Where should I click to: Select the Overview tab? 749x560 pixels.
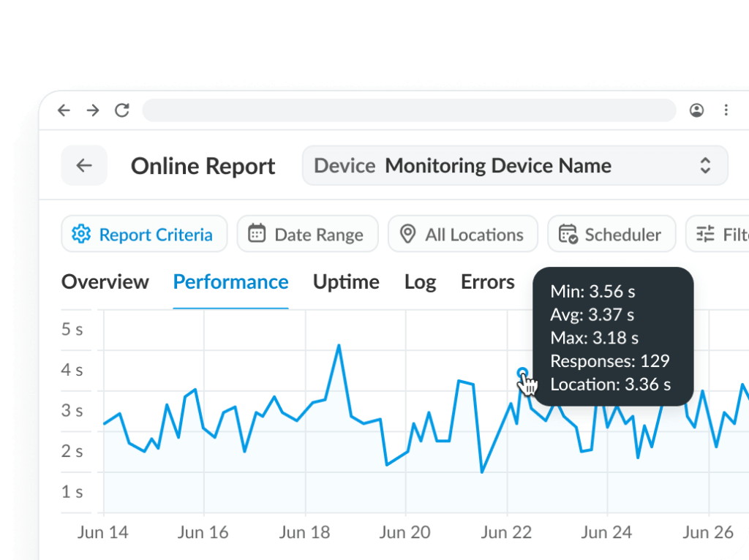pos(105,281)
